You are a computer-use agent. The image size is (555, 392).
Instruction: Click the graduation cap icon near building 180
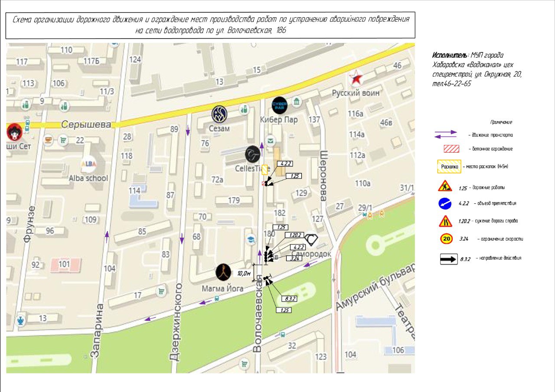point(250,239)
